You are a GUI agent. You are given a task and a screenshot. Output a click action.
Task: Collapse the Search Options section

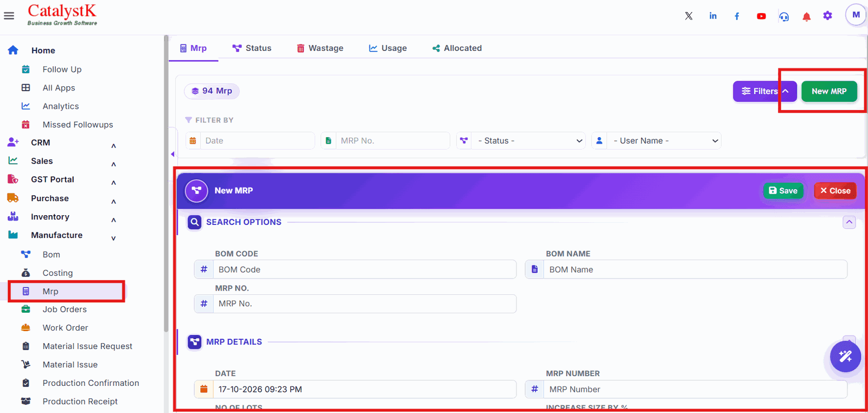pyautogui.click(x=849, y=222)
